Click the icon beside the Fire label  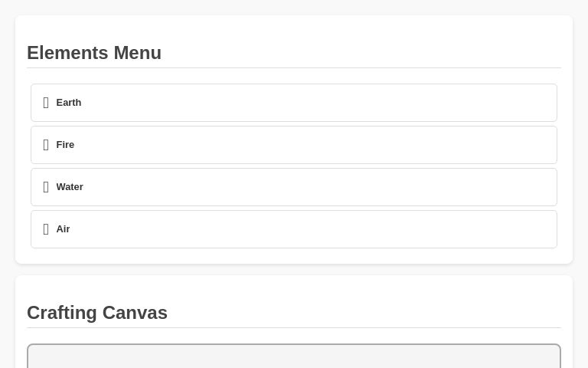(46, 145)
